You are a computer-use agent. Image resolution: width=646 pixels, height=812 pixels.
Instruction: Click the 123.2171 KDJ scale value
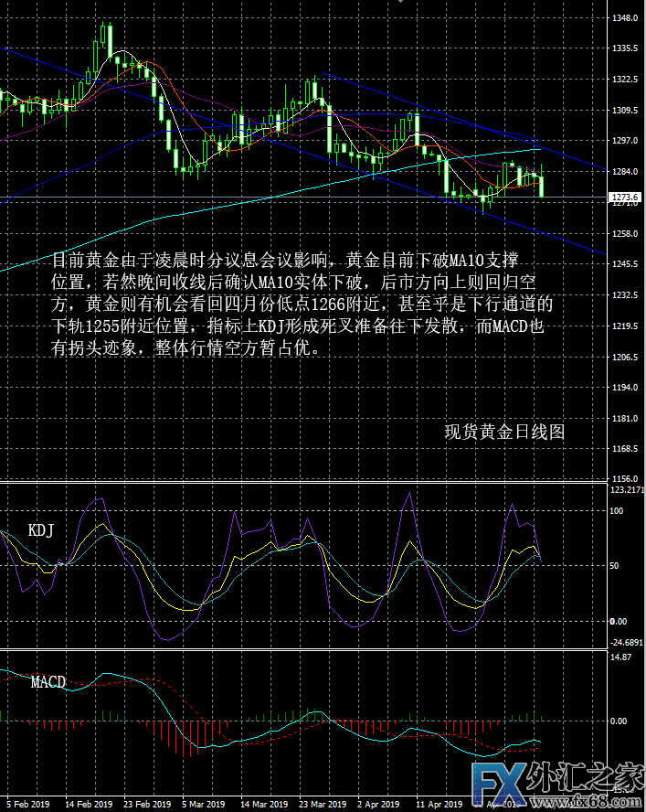tap(627, 491)
